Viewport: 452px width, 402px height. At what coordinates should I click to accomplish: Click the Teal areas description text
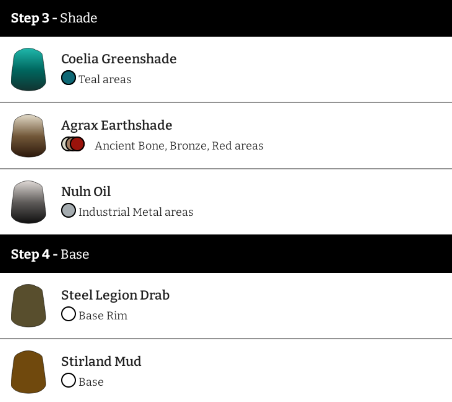coord(105,79)
